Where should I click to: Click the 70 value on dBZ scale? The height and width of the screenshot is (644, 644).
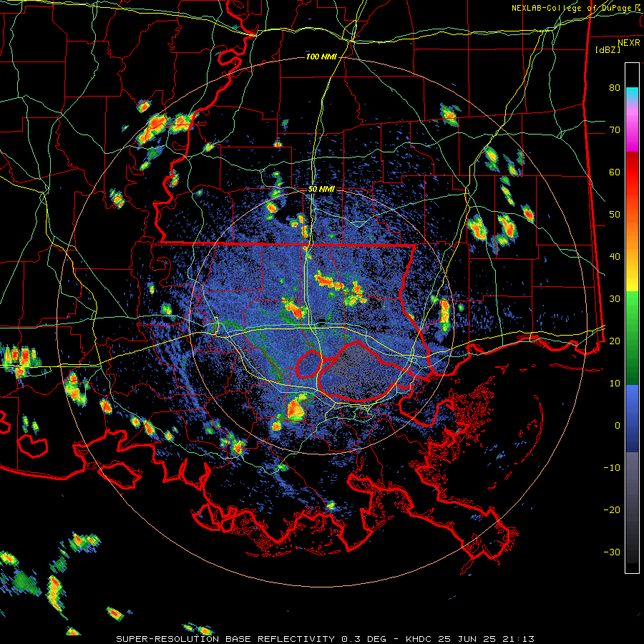coord(615,130)
